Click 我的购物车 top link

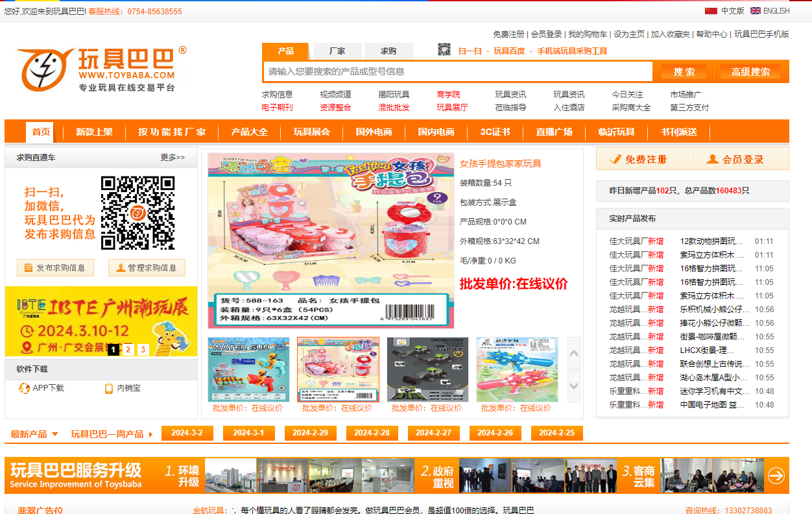(588, 34)
